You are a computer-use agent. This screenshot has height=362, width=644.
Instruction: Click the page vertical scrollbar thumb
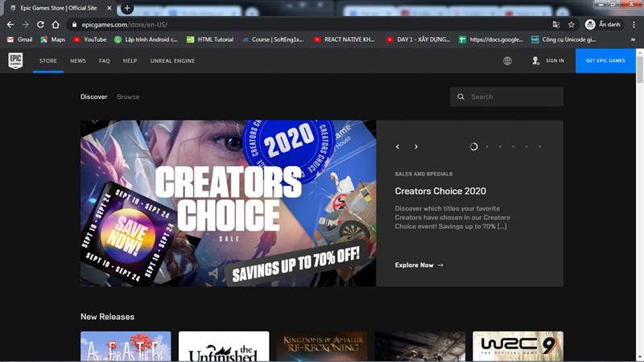[x=640, y=69]
